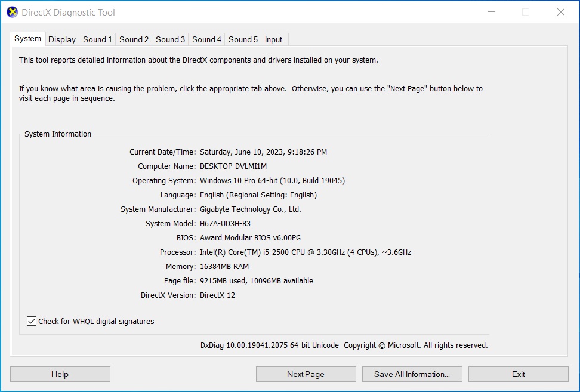Open the Sound 1 tab
This screenshot has height=392, width=580.
coord(97,39)
